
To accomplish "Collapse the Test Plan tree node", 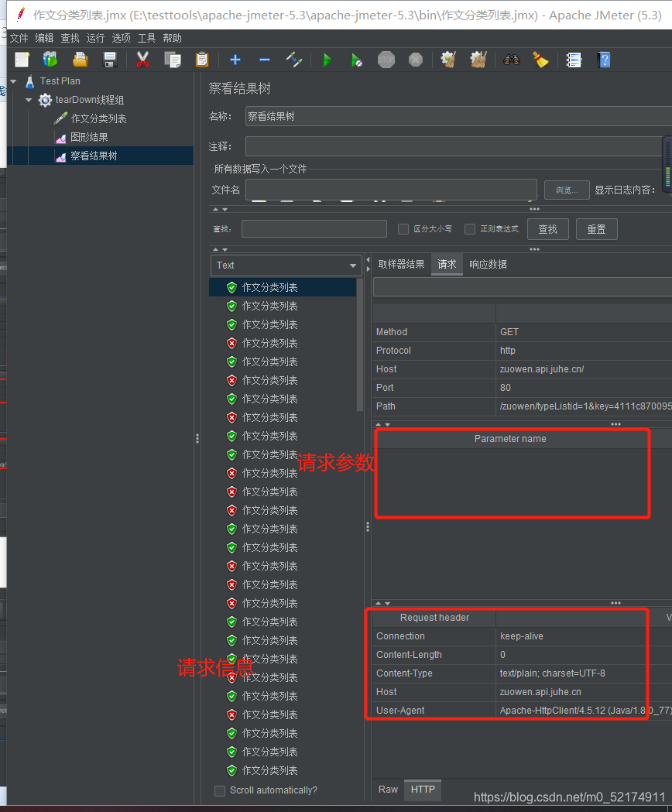I will click(13, 81).
